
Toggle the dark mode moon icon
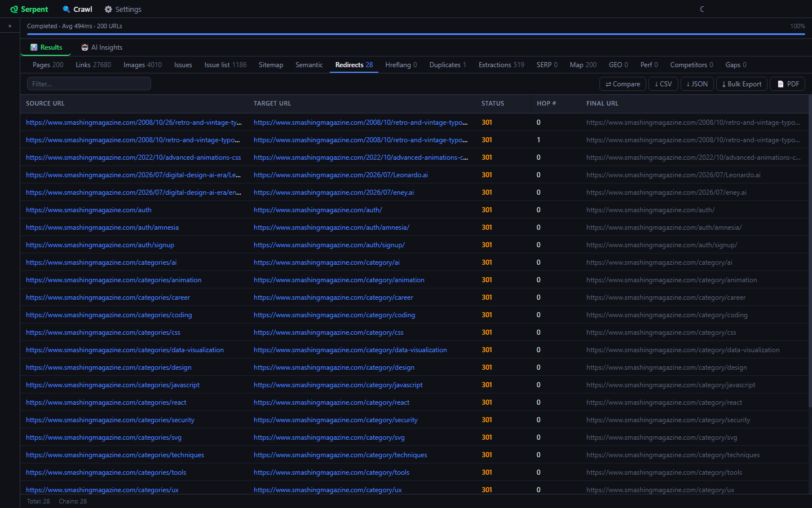[702, 9]
